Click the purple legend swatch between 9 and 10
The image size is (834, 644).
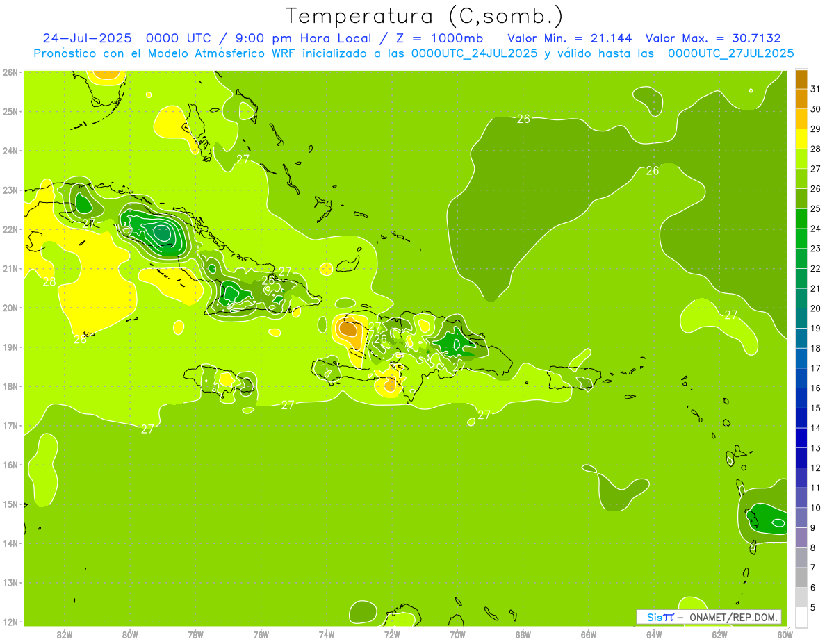tap(801, 518)
